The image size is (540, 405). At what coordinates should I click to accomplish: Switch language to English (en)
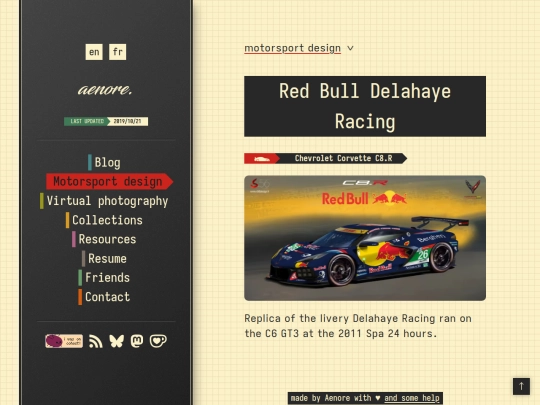tap(94, 52)
